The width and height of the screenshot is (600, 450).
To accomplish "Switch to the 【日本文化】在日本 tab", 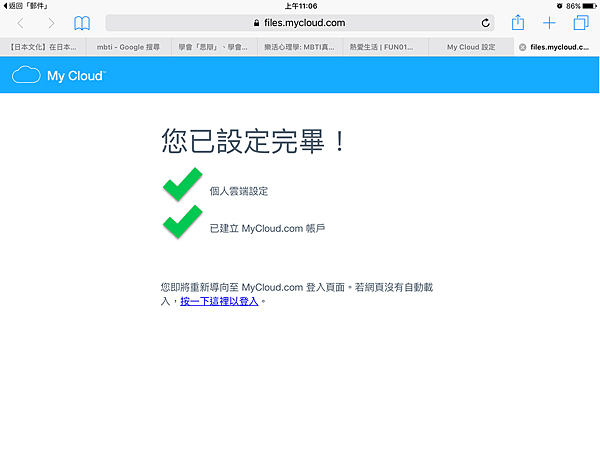I will click(43, 47).
